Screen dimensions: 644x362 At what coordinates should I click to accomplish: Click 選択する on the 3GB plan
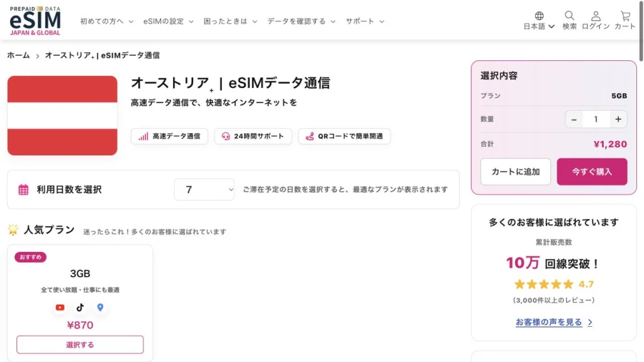pos(80,345)
